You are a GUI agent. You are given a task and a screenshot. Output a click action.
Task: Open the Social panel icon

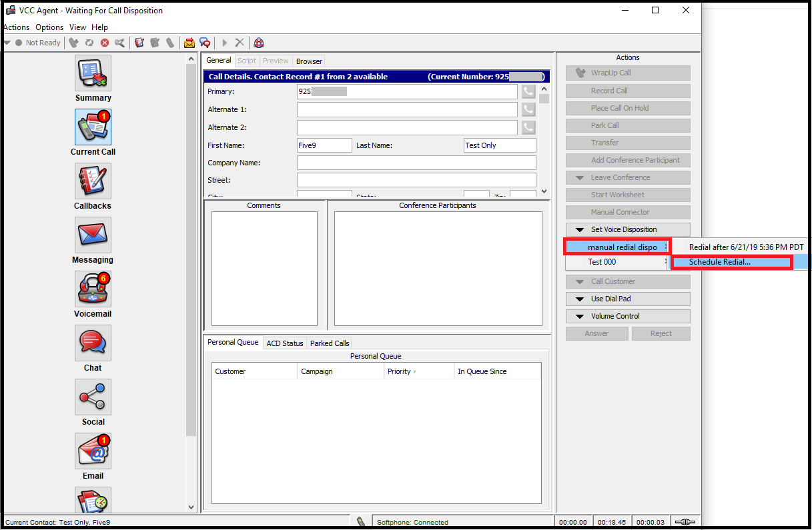[93, 397]
